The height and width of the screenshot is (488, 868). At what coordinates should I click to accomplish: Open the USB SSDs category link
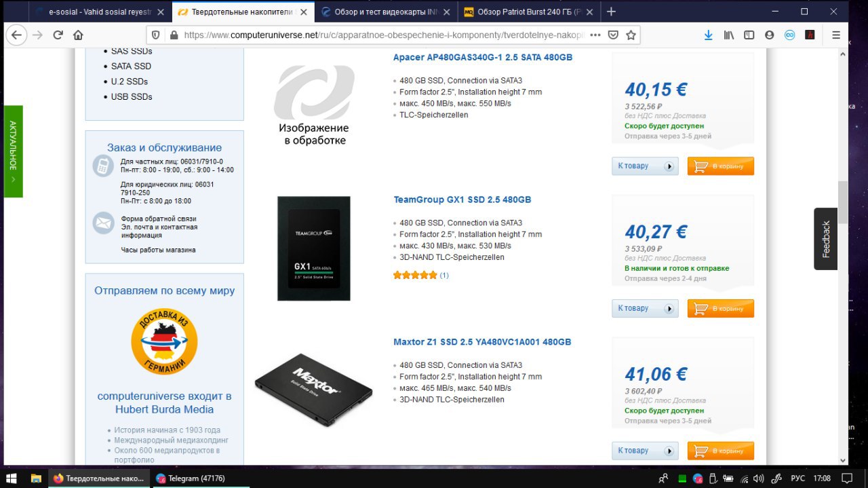[132, 97]
